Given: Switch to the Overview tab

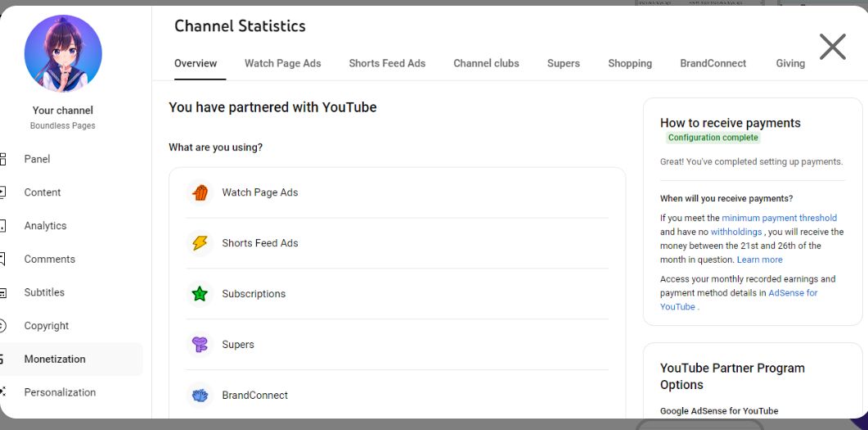Looking at the screenshot, I should pyautogui.click(x=196, y=63).
